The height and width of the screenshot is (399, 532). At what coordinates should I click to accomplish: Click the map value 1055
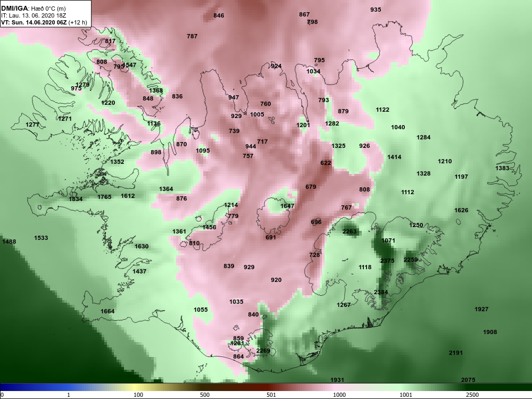[x=201, y=310]
